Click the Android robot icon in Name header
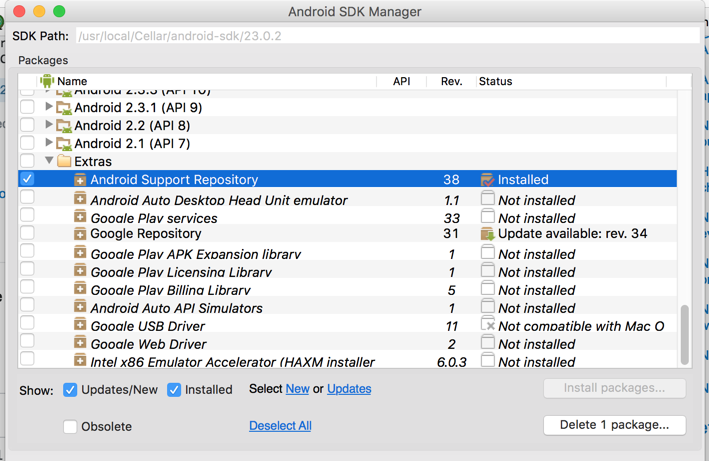The height and width of the screenshot is (461, 709). [x=46, y=81]
